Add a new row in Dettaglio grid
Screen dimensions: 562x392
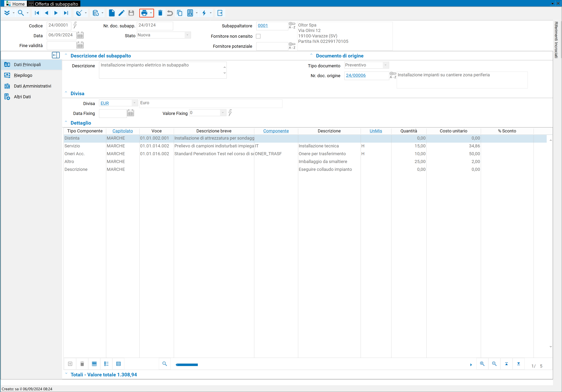pyautogui.click(x=70, y=364)
